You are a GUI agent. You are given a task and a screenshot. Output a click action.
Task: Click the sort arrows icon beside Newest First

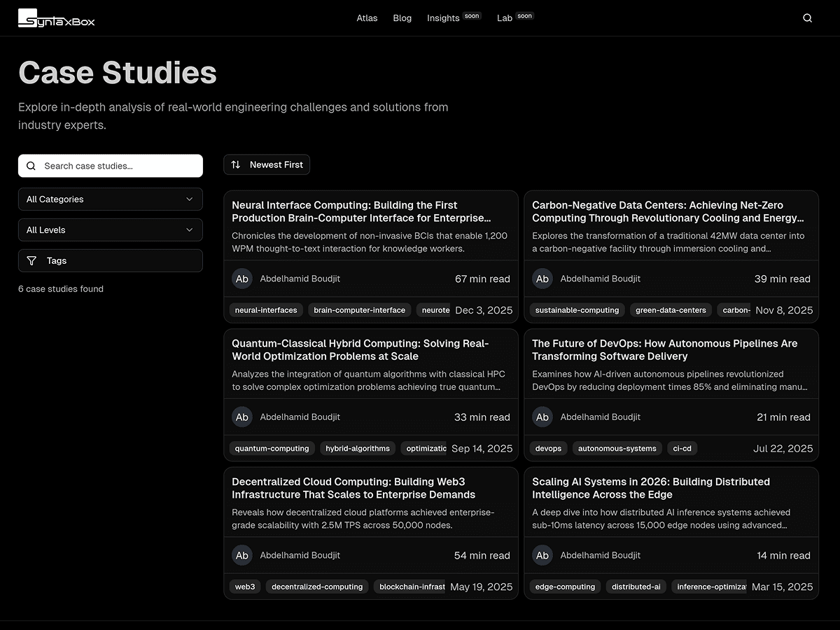point(236,165)
